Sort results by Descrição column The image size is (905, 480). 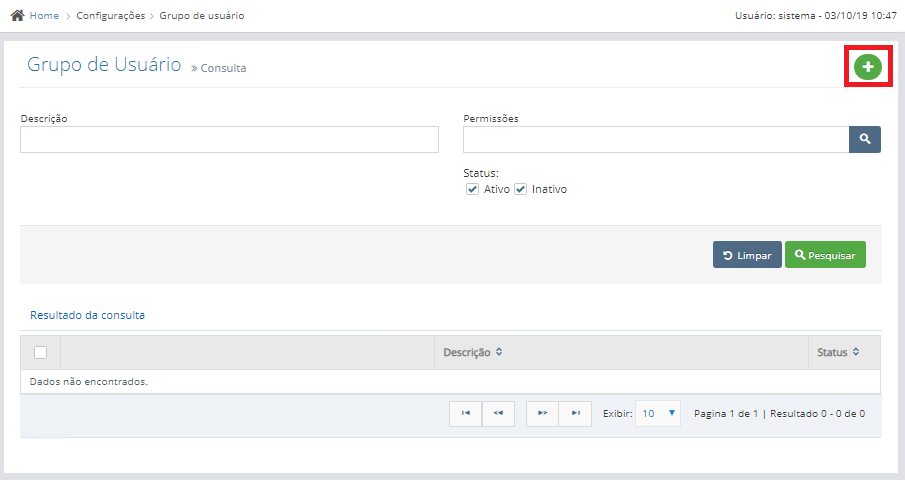pyautogui.click(x=473, y=352)
